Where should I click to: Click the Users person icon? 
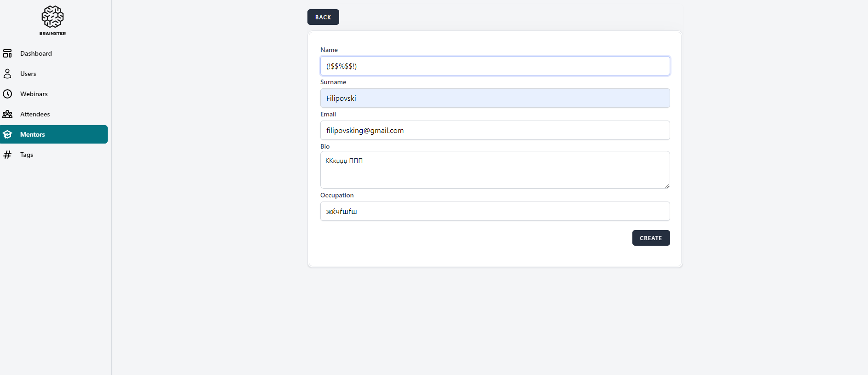click(7, 74)
